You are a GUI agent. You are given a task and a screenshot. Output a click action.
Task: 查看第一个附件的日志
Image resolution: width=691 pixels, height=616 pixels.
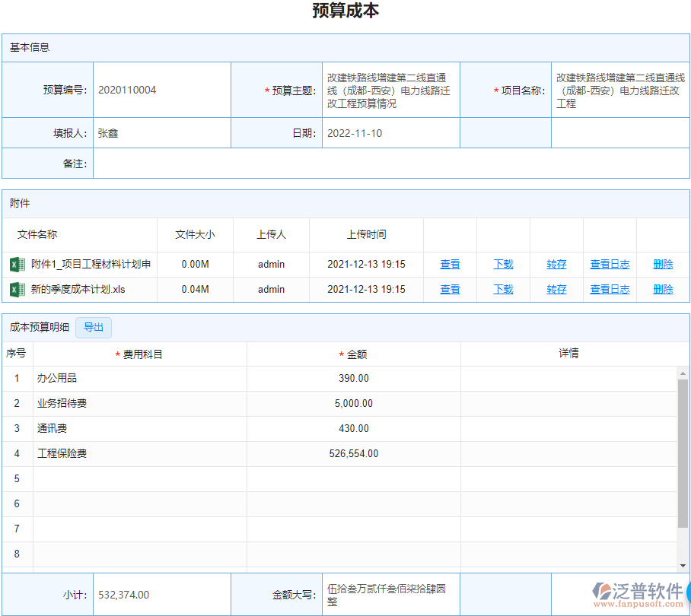[610, 265]
